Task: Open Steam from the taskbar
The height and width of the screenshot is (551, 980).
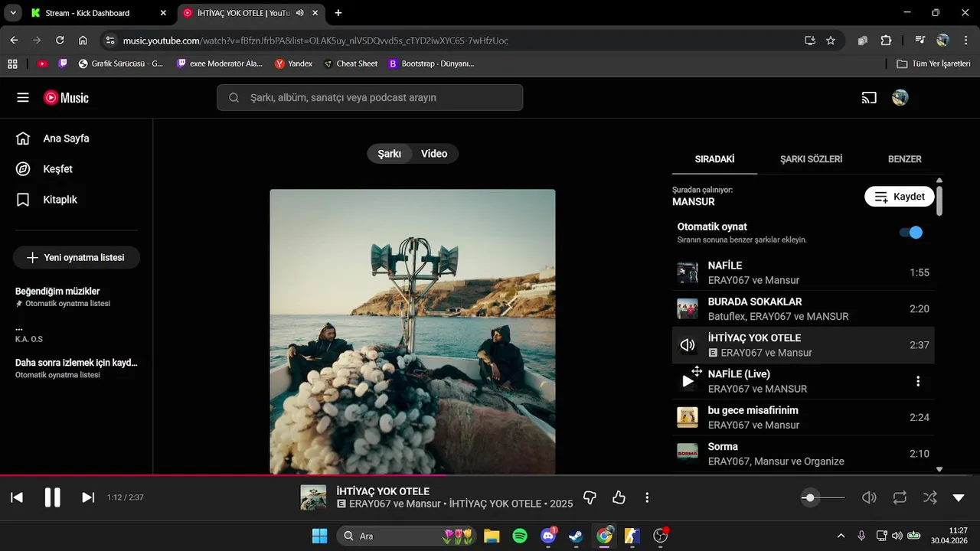Action: tap(576, 536)
